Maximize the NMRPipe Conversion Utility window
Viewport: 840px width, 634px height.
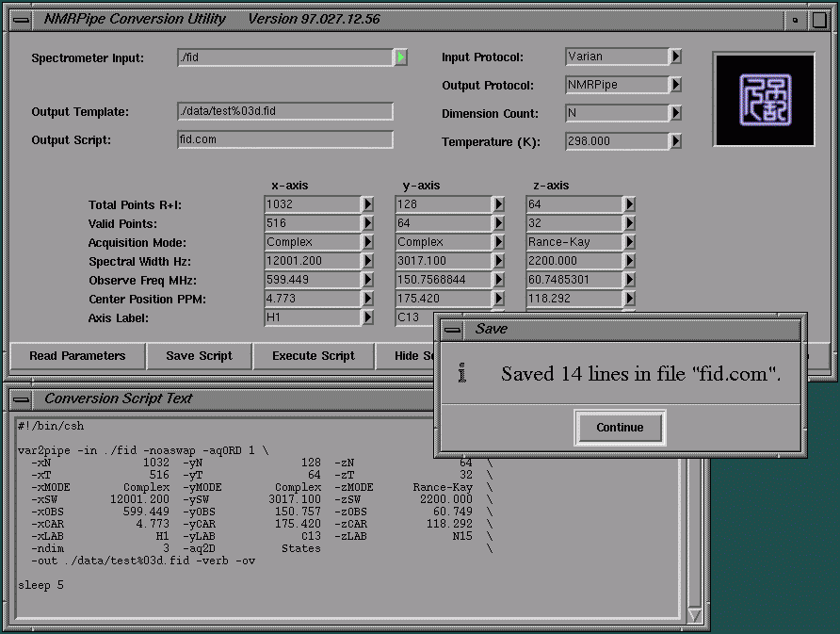(819, 20)
